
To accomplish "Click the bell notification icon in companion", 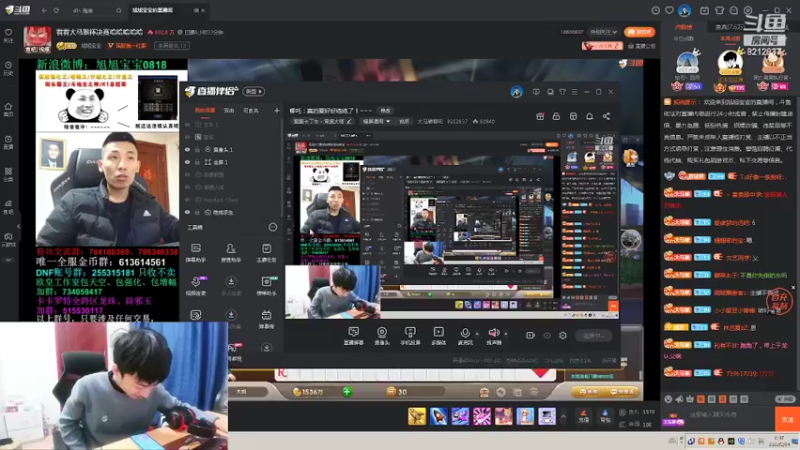I will [x=589, y=116].
